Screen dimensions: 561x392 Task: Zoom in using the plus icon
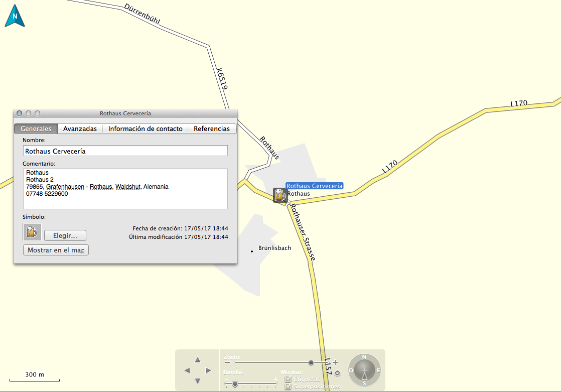tap(335, 362)
